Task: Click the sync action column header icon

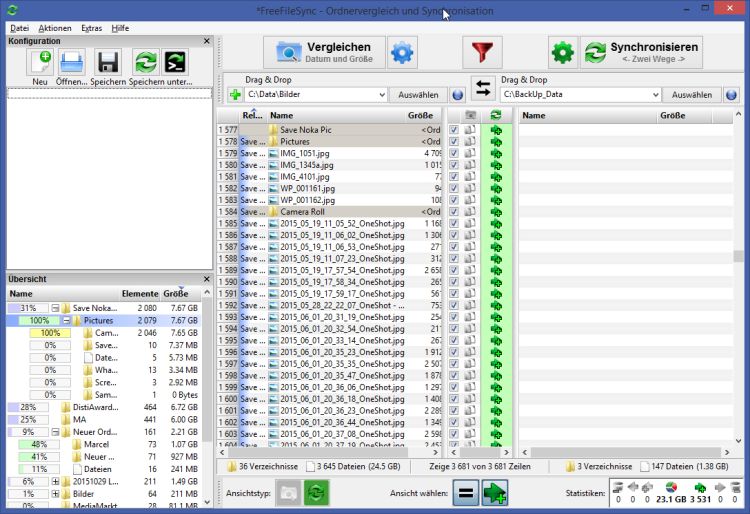Action: (496, 115)
